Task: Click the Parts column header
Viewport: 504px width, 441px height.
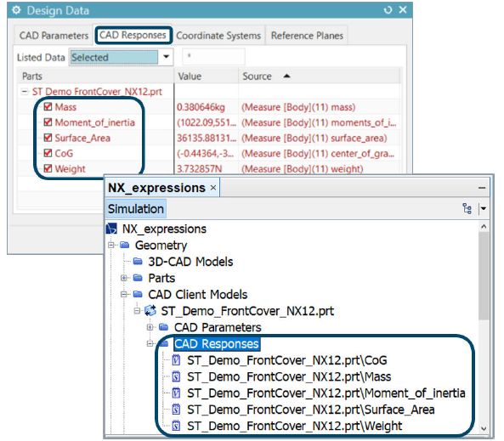Action: [x=95, y=76]
